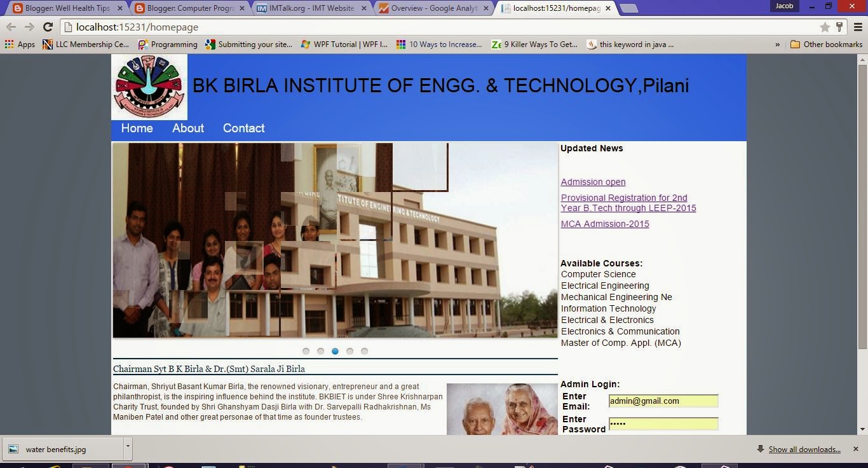Open the Home menu item
Viewport: 868px width, 468px height.
click(x=137, y=128)
